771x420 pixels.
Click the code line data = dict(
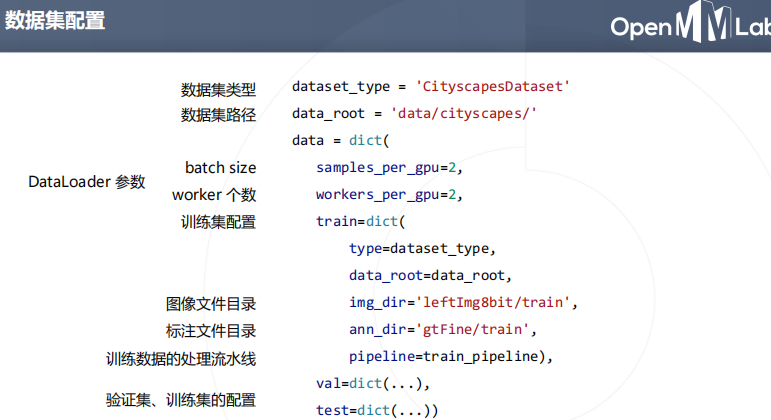click(x=341, y=140)
